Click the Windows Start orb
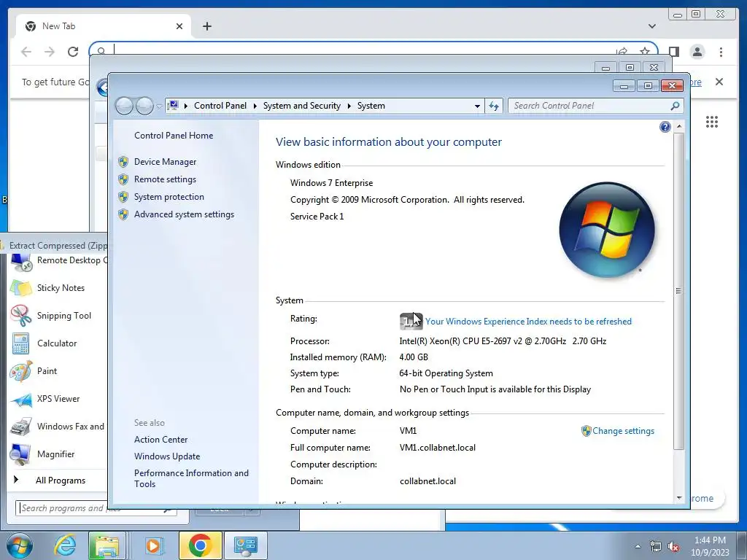The image size is (747, 560). pyautogui.click(x=19, y=545)
